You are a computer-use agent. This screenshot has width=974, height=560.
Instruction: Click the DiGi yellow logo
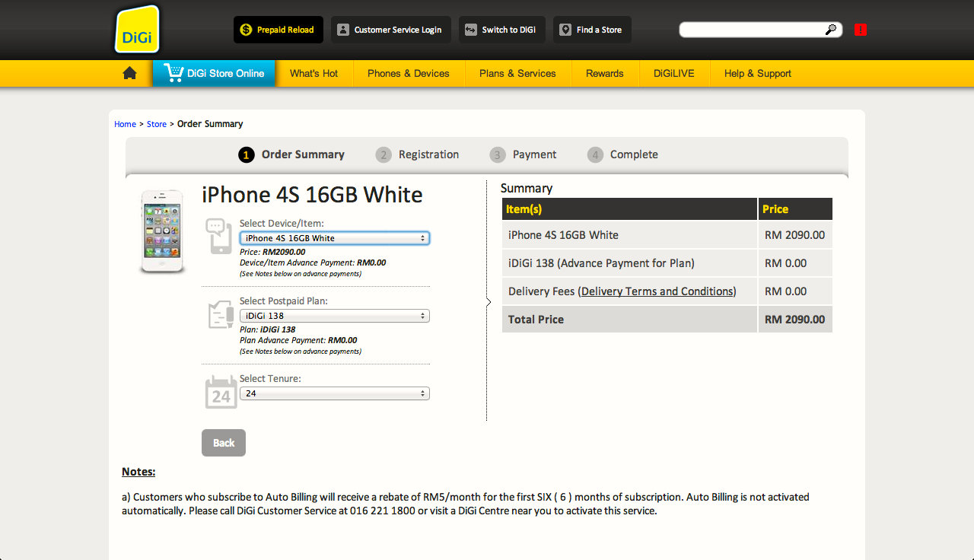[x=138, y=30]
